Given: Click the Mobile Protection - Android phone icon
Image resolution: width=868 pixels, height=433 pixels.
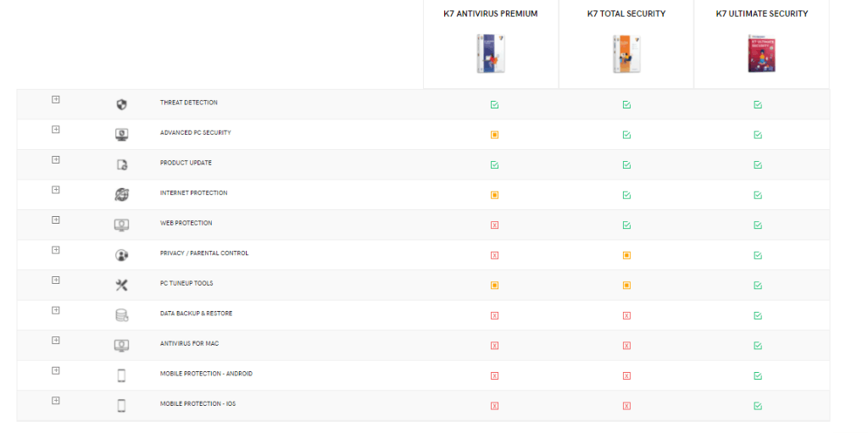Looking at the screenshot, I should point(121,375).
